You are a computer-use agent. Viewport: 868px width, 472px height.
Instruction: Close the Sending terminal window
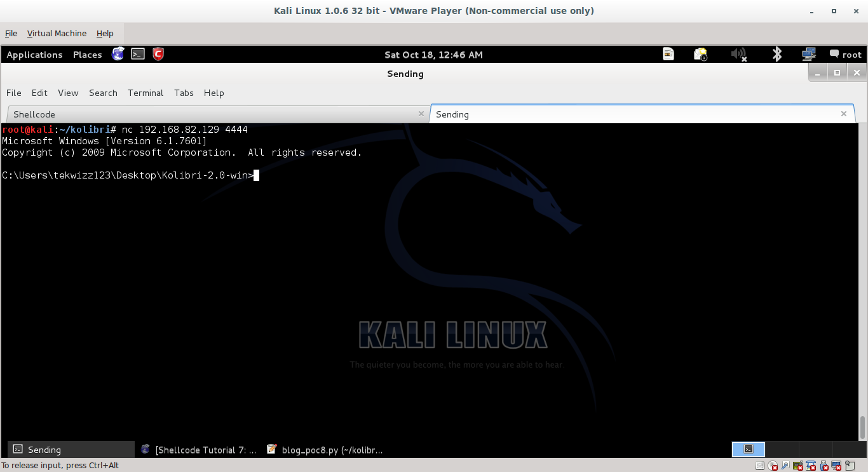click(855, 72)
